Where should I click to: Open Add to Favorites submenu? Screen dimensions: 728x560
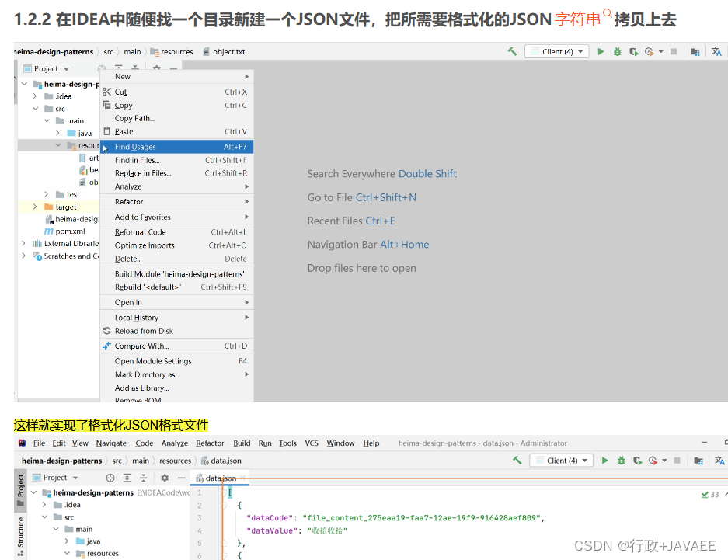(177, 217)
